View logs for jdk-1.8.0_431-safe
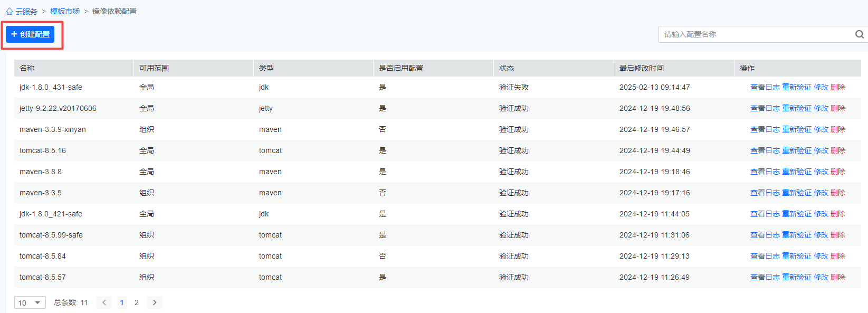868x313 pixels. [765, 87]
